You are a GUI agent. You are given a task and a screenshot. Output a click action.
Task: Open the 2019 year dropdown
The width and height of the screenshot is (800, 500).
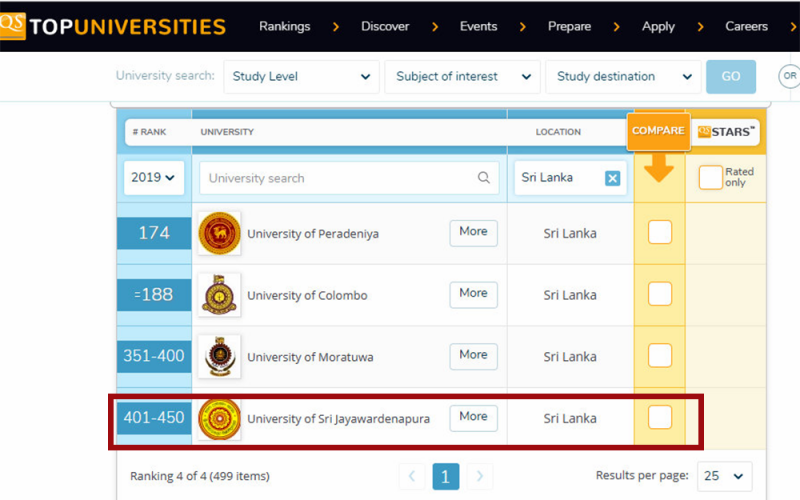[153, 178]
